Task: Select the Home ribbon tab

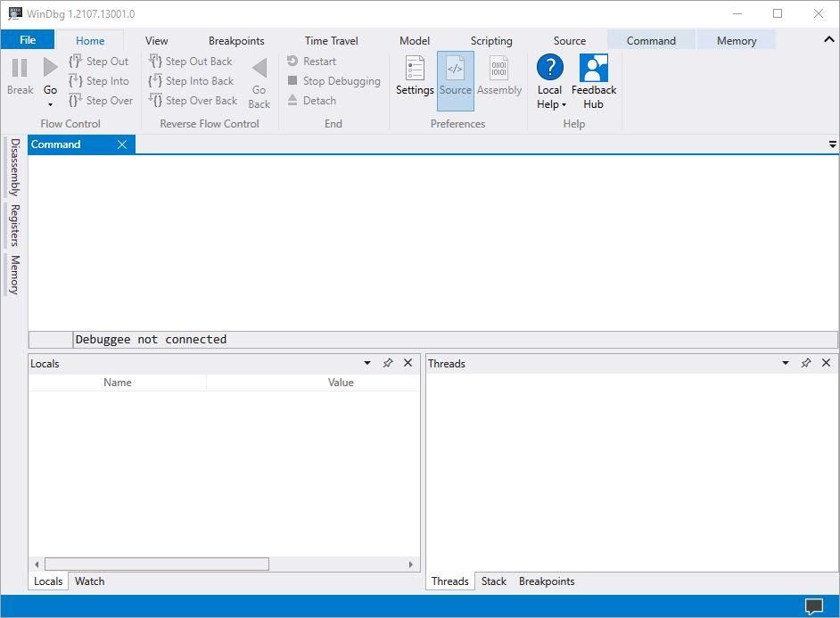Action: click(90, 41)
